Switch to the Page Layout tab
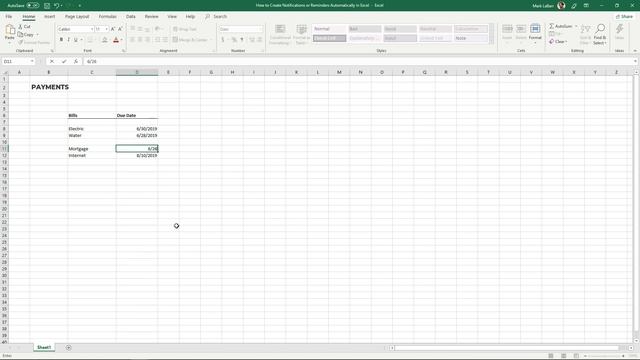Screen dimensions: 640x360 click(77, 16)
